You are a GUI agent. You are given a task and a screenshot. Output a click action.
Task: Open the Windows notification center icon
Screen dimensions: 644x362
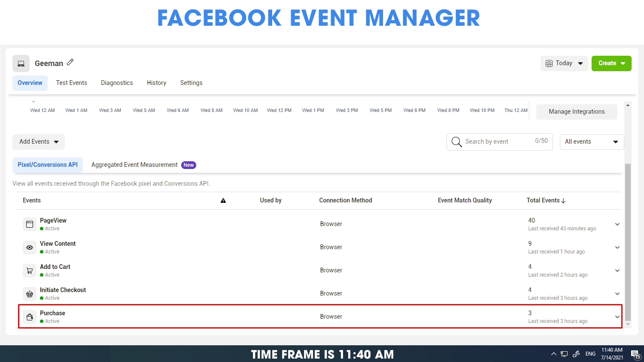click(x=635, y=354)
